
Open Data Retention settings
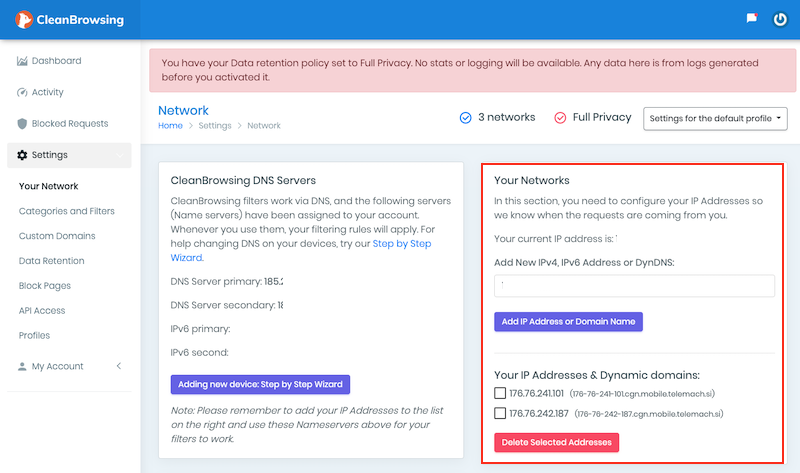52,261
